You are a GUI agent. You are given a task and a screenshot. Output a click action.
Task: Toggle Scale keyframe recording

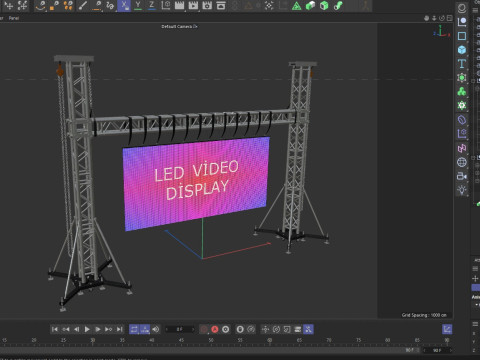point(287,329)
